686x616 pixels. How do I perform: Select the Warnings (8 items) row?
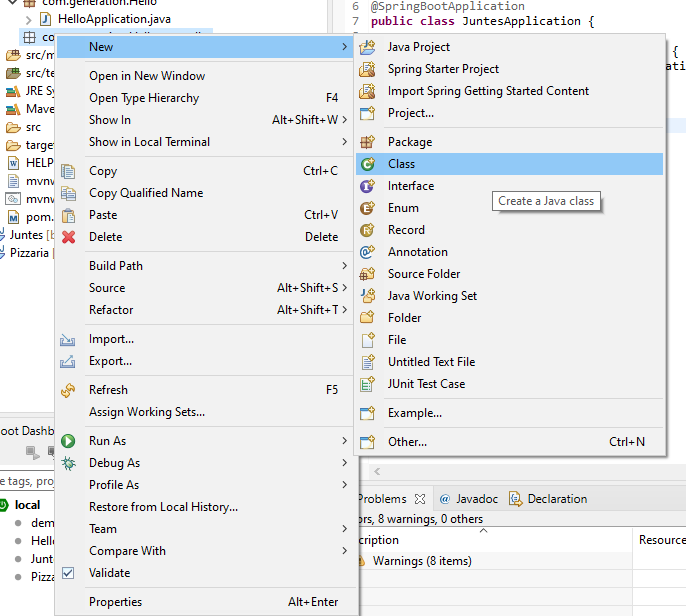(x=494, y=561)
